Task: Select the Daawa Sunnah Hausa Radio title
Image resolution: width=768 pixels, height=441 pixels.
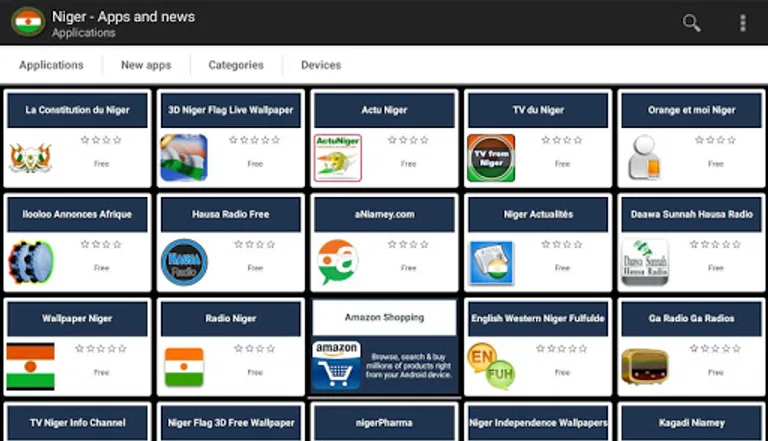Action: tap(692, 215)
